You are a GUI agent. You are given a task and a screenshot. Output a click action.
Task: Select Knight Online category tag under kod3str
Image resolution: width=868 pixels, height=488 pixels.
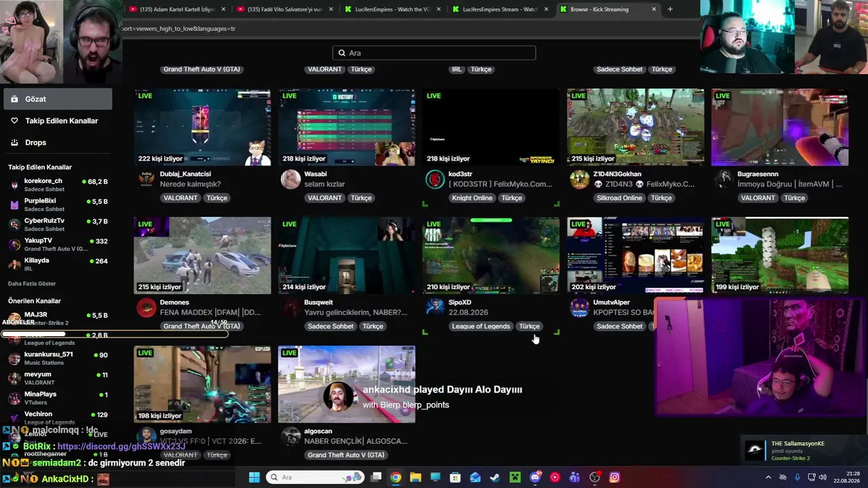click(472, 198)
